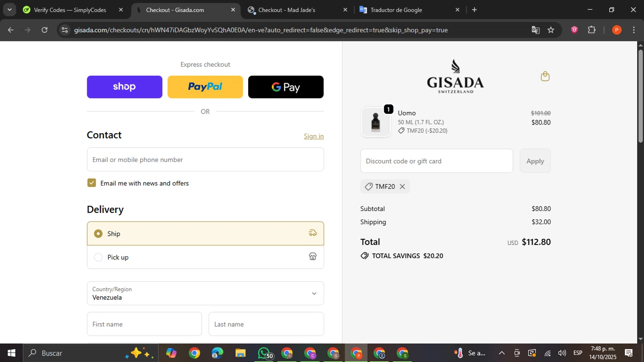
Task: Open the volume control
Action: pyautogui.click(x=562, y=353)
